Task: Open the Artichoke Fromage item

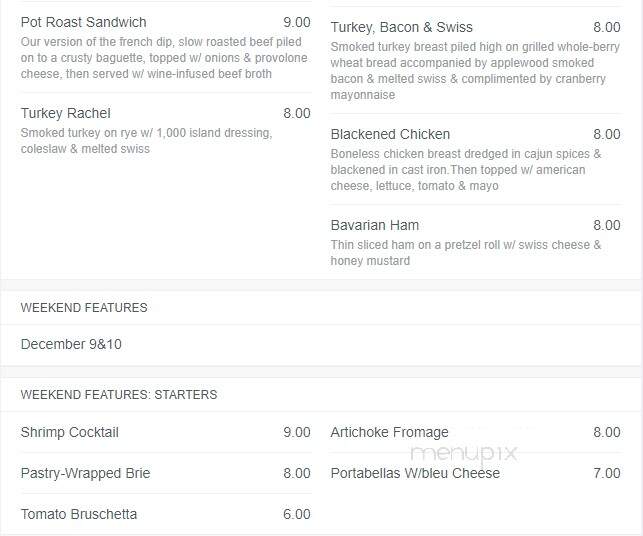Action: [x=390, y=432]
